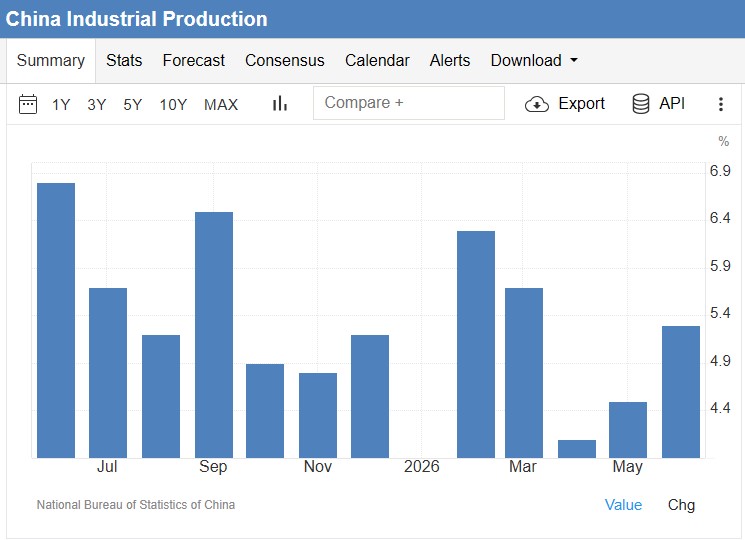Select the Summary tab

[51, 60]
